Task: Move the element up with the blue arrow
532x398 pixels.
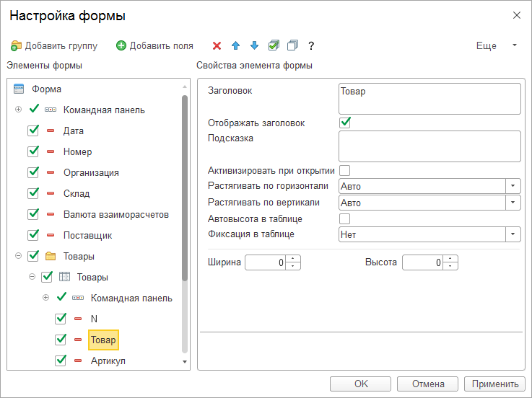Action: coord(235,45)
